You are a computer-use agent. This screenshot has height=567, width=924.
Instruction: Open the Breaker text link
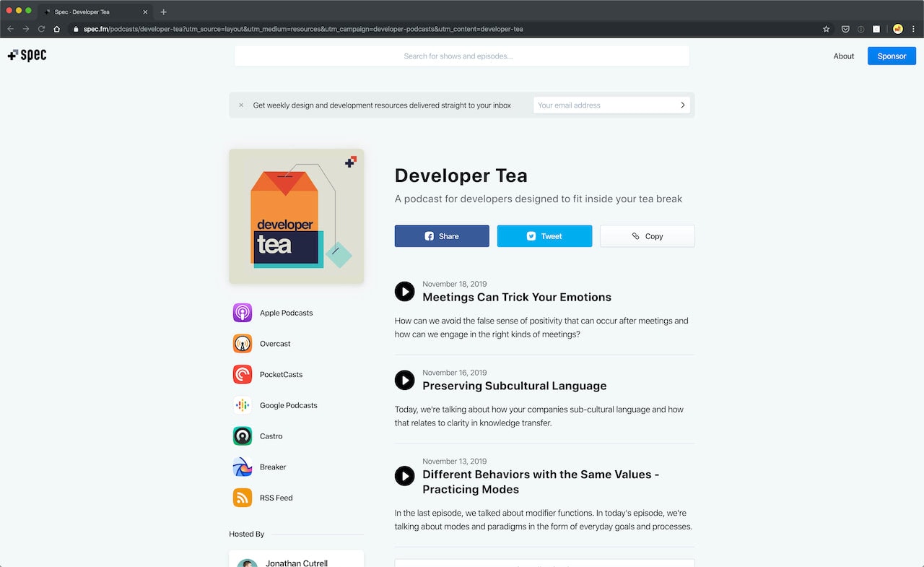[x=273, y=467]
